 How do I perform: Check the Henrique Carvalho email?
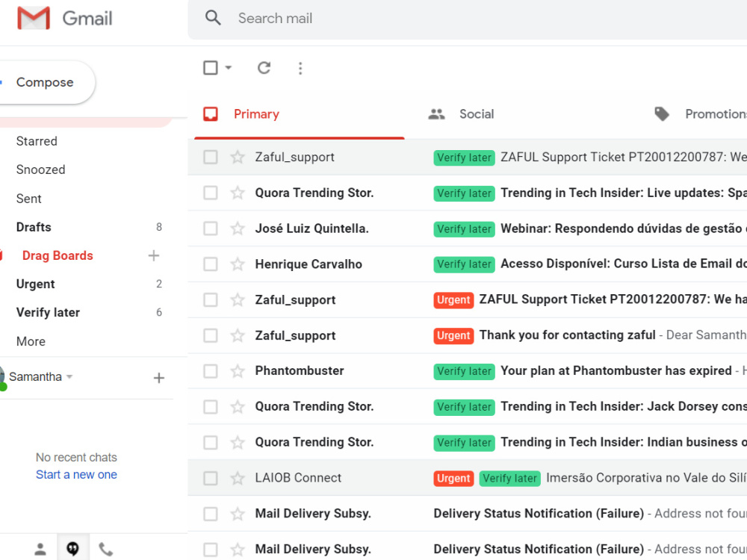211,264
